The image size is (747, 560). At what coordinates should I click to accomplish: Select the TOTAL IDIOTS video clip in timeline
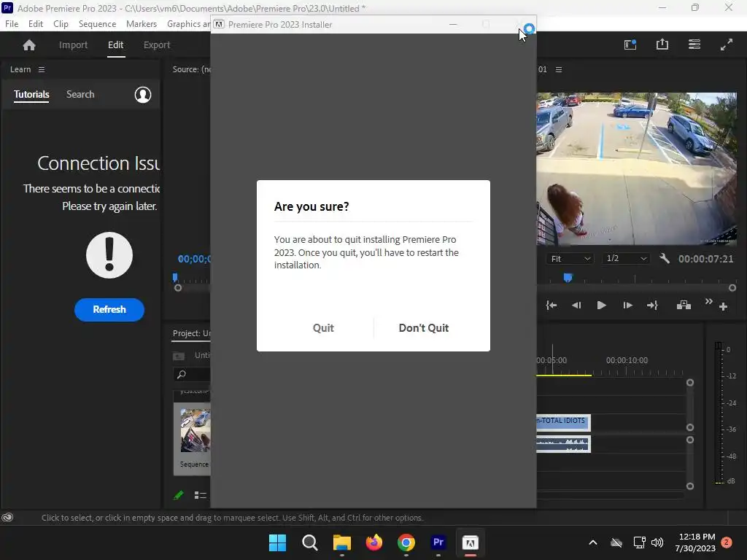[x=564, y=422]
